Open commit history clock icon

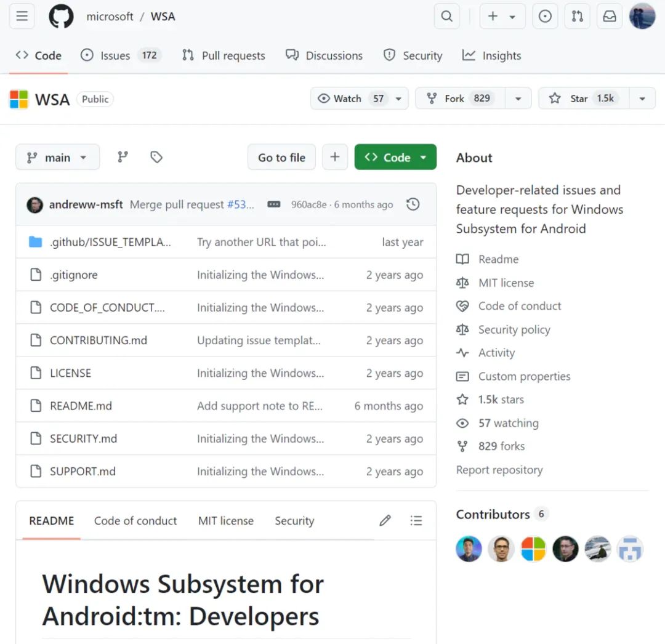click(413, 204)
